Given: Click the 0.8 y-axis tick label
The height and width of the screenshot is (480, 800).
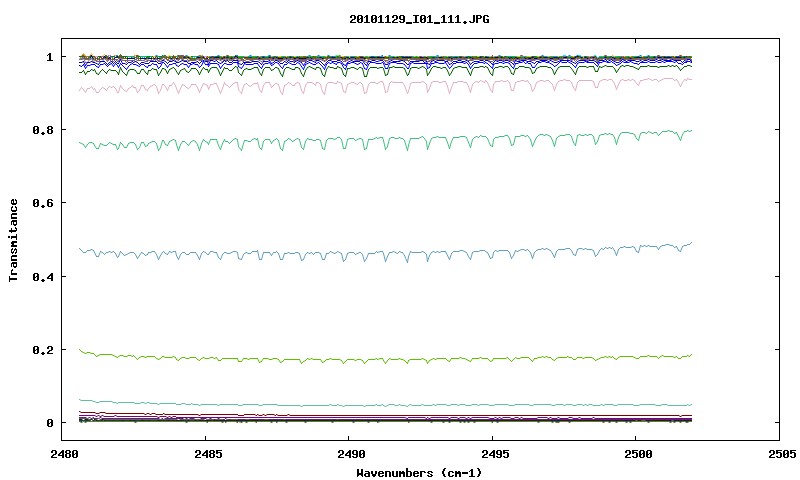Looking at the screenshot, I should (43, 130).
